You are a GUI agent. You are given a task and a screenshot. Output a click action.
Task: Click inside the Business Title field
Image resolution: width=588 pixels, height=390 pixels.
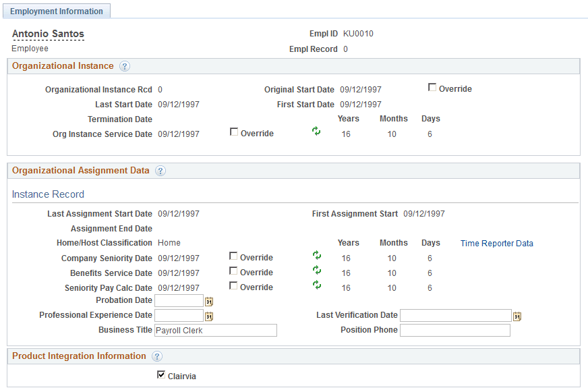click(x=214, y=330)
